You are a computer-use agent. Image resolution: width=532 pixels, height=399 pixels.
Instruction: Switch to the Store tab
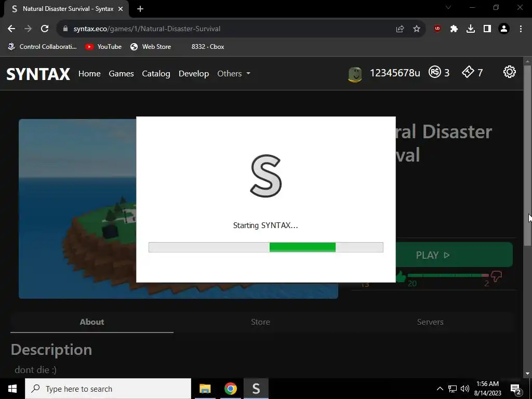pos(261,322)
